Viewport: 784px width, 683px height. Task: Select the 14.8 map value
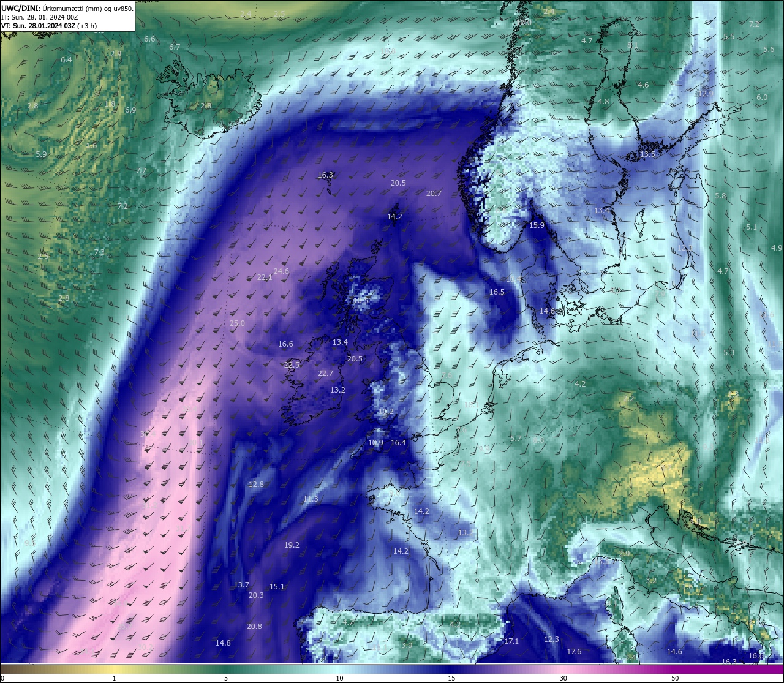[x=223, y=643]
